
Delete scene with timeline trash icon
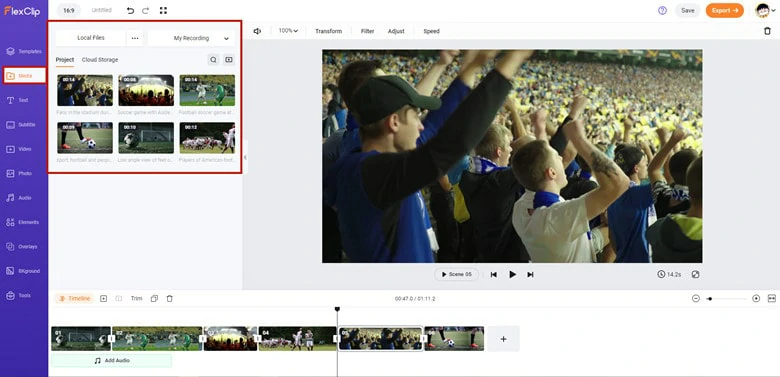pos(170,298)
